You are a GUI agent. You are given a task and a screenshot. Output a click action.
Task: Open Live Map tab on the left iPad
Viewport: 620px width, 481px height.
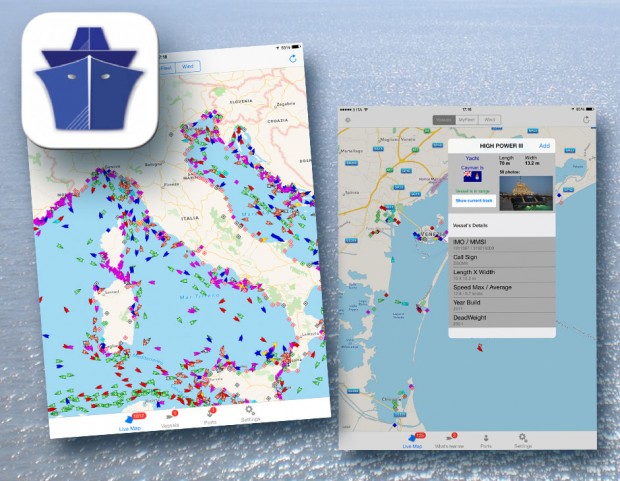[130, 423]
